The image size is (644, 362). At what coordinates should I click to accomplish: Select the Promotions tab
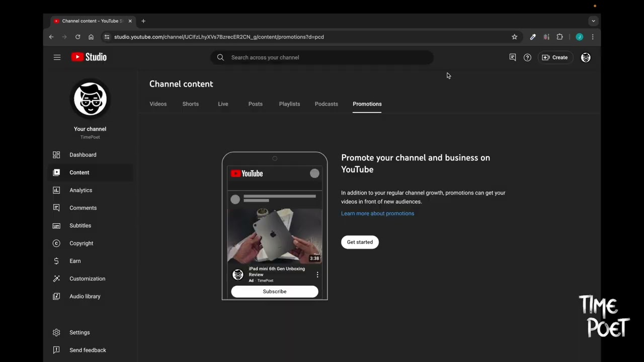367,104
